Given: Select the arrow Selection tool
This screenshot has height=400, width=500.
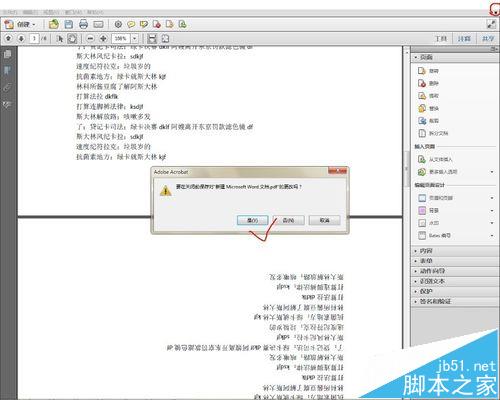Looking at the screenshot, I should tap(60, 39).
